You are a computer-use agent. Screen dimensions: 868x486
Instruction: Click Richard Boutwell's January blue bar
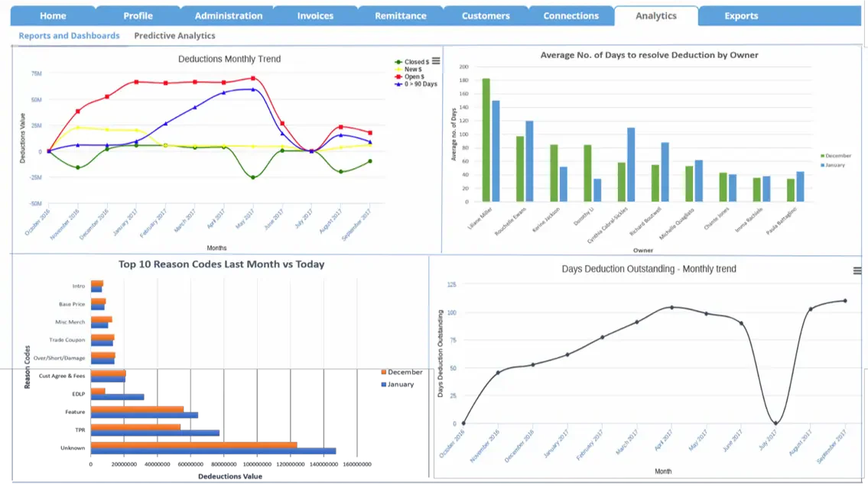[665, 172]
